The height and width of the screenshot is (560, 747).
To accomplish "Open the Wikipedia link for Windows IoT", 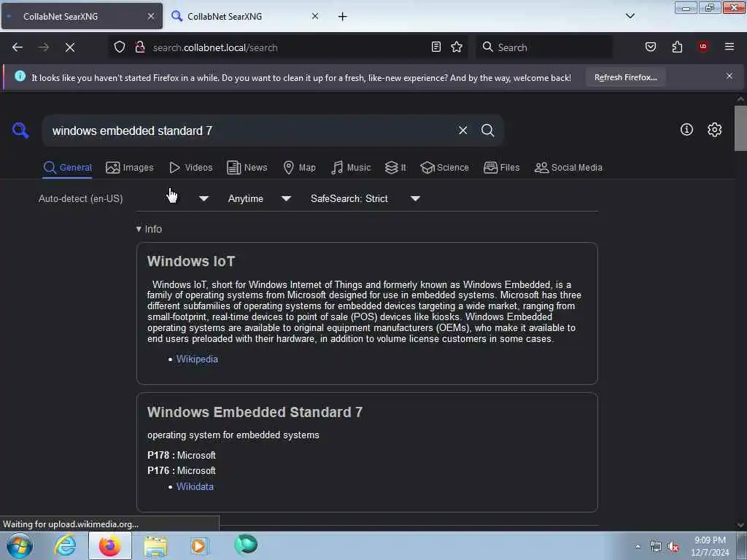I will pyautogui.click(x=197, y=359).
